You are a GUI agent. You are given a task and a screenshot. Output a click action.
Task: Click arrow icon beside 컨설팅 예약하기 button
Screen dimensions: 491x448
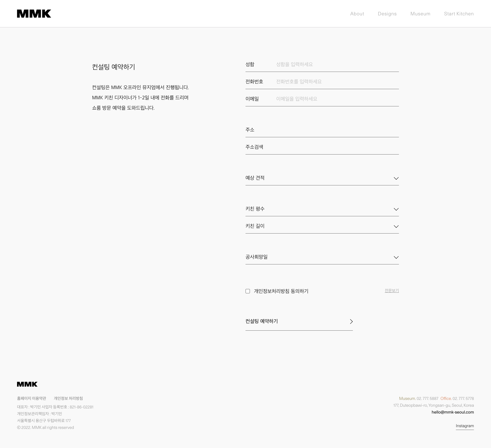pyautogui.click(x=351, y=322)
